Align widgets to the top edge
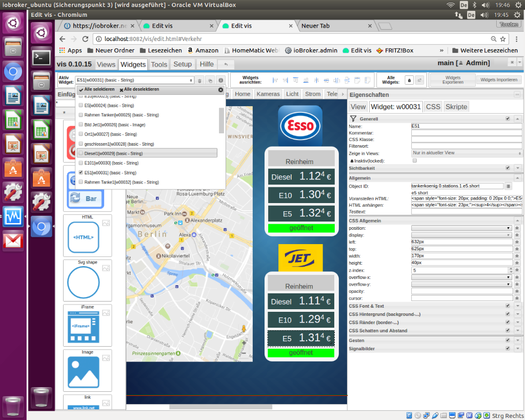 point(296,80)
